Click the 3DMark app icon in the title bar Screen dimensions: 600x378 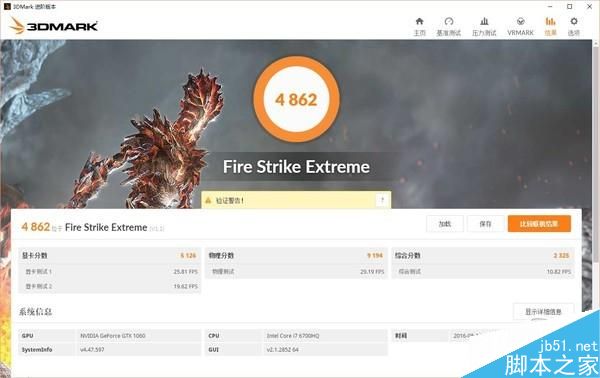(x=7, y=7)
